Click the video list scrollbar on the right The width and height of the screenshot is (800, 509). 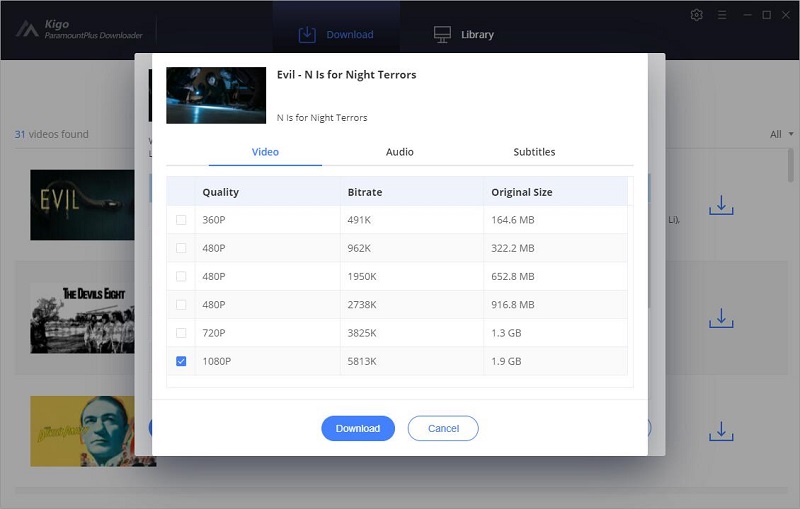pos(790,164)
